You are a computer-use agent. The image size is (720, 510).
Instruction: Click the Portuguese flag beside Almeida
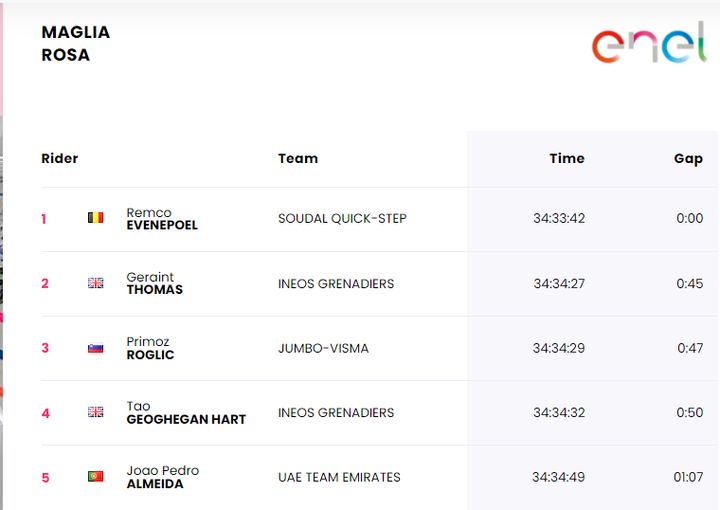pyautogui.click(x=96, y=477)
